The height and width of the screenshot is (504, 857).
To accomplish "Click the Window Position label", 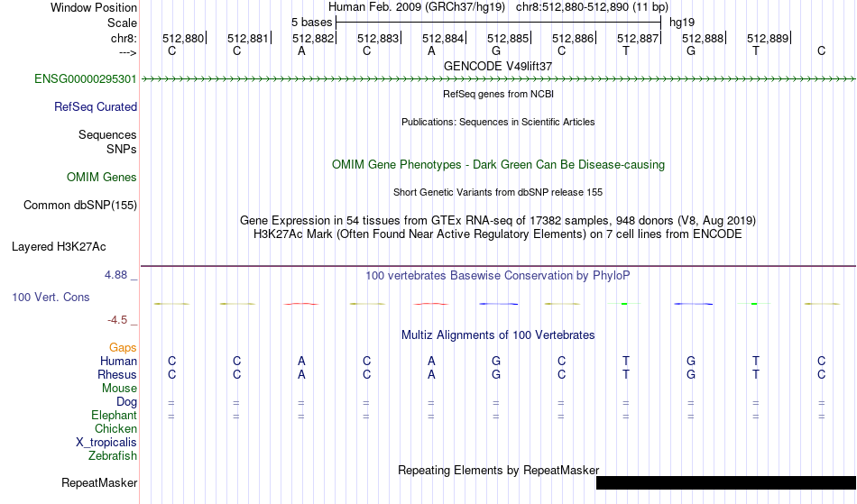I will [x=94, y=7].
